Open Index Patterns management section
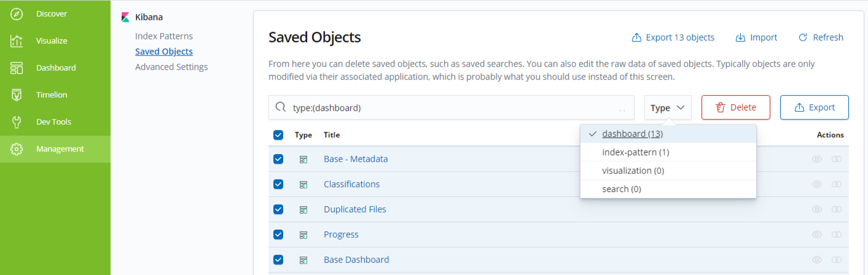 (164, 36)
